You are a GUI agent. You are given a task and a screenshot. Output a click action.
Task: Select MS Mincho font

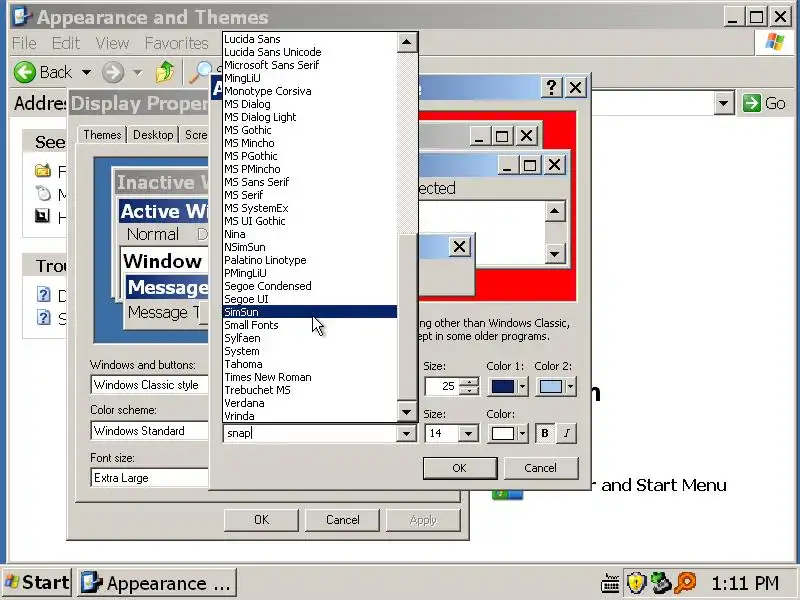tap(310, 143)
